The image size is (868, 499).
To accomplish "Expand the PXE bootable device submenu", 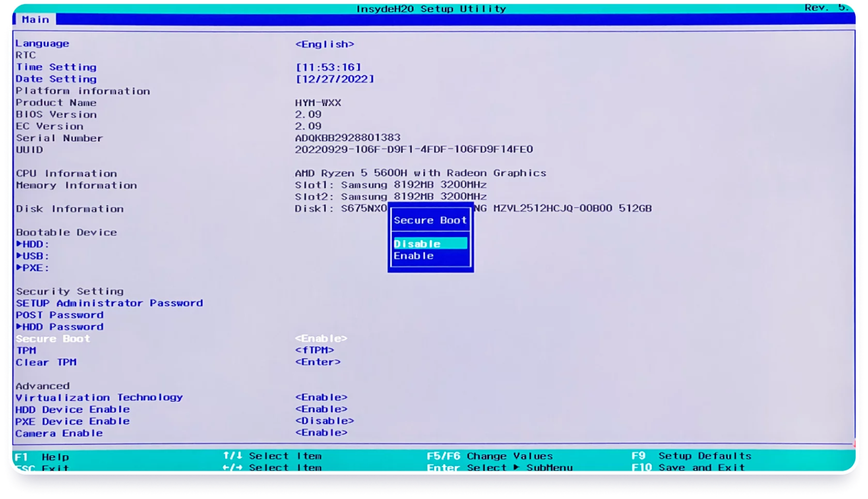I will [33, 268].
